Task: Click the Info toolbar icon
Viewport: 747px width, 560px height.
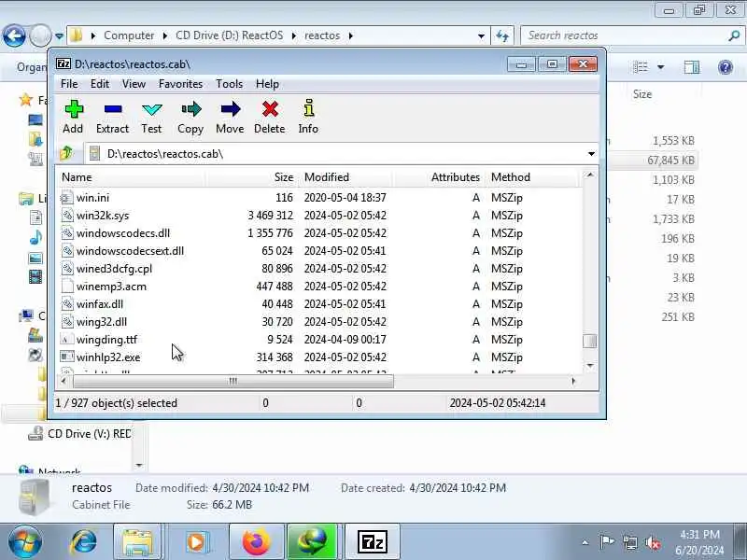Action: (x=309, y=108)
